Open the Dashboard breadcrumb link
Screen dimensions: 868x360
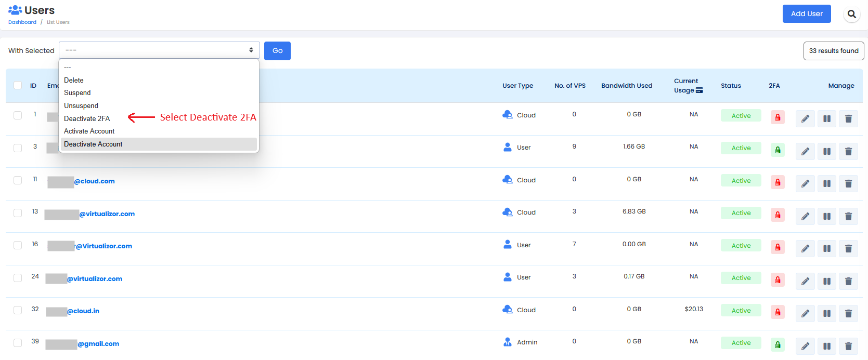pyautogui.click(x=22, y=22)
